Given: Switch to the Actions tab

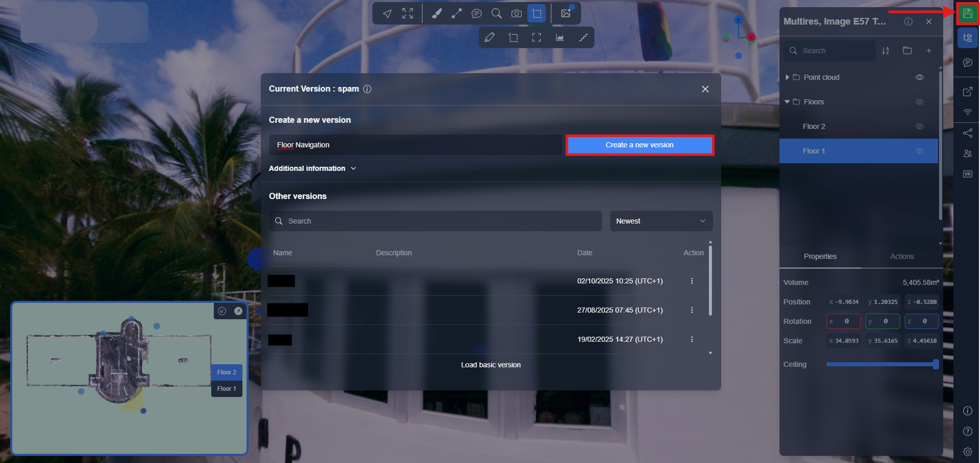Looking at the screenshot, I should [901, 256].
